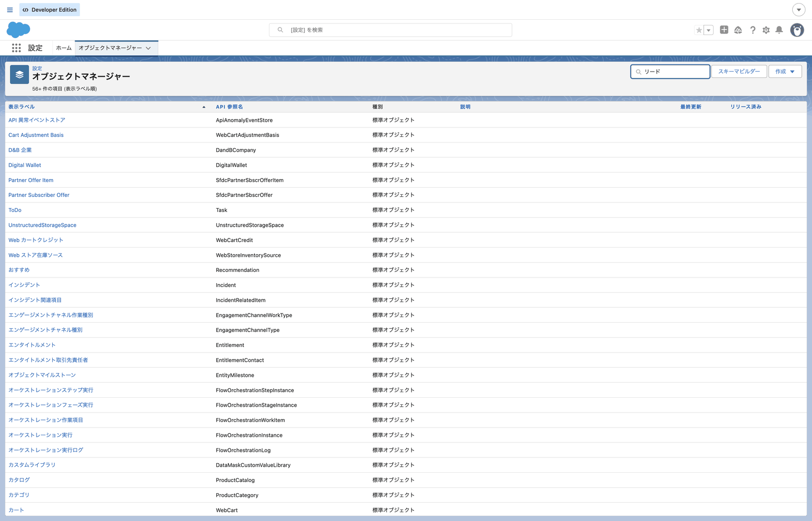Open the Web カートクレジット object

(x=36, y=240)
